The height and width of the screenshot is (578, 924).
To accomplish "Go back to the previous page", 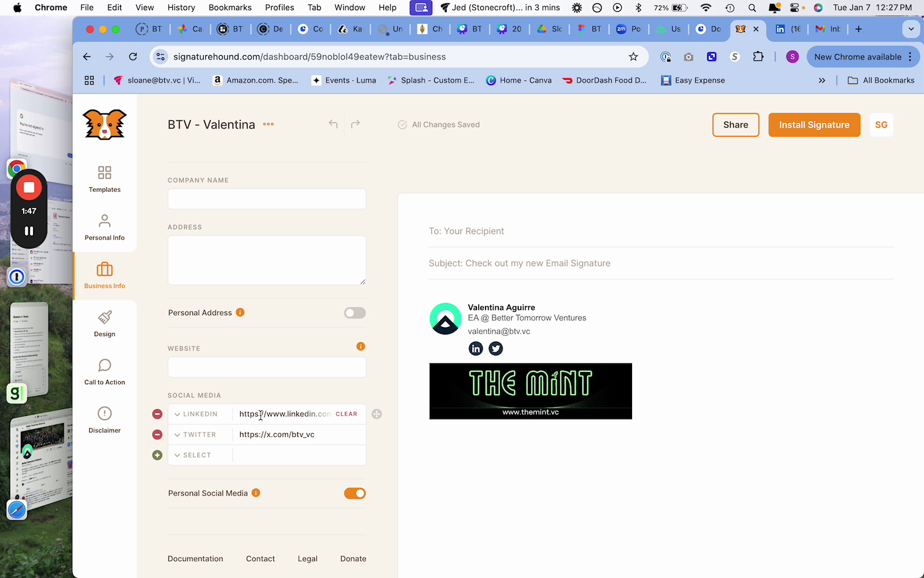I will [87, 57].
